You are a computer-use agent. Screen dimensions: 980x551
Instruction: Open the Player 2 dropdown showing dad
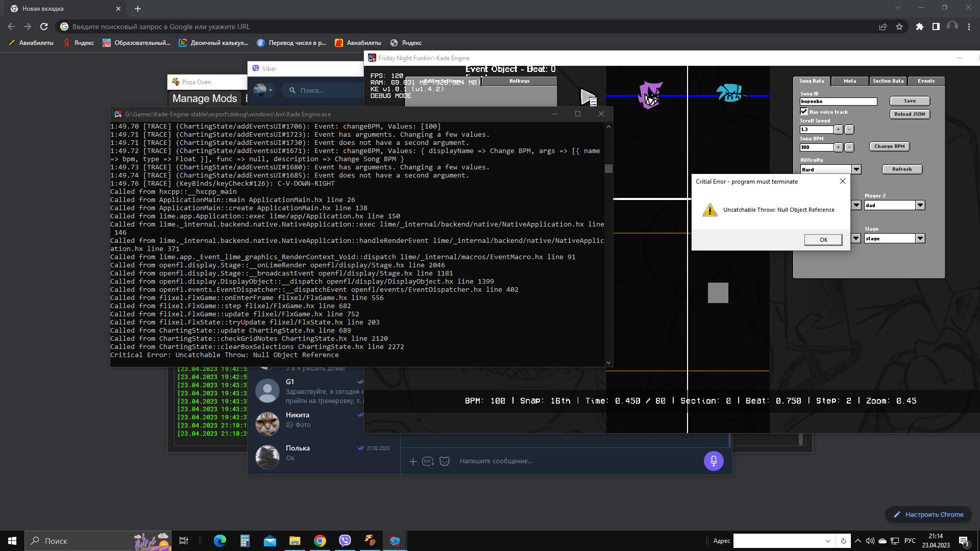[919, 205]
